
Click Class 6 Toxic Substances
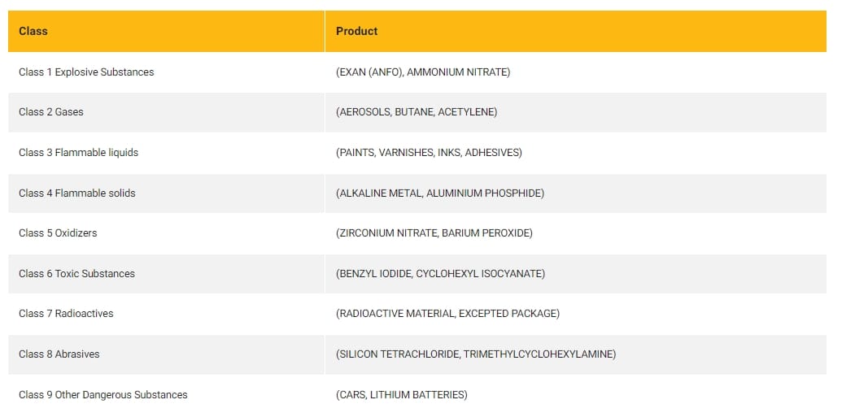click(x=77, y=273)
